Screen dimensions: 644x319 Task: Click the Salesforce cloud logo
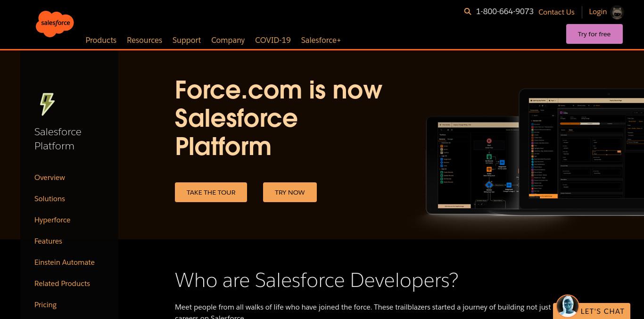(55, 24)
